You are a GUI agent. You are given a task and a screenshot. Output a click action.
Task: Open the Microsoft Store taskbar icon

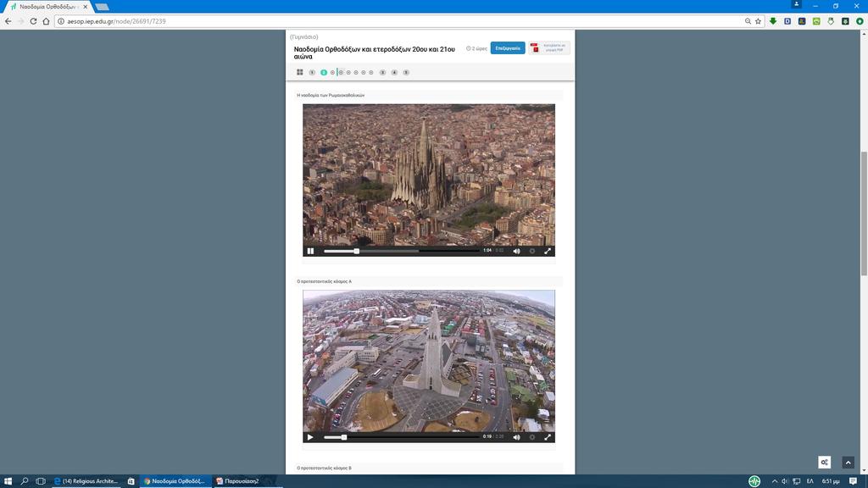click(x=131, y=481)
